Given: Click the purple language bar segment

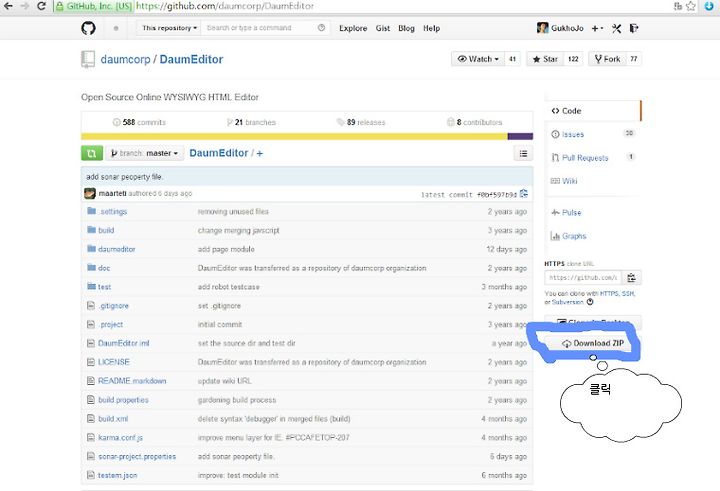Looking at the screenshot, I should click(x=520, y=136).
